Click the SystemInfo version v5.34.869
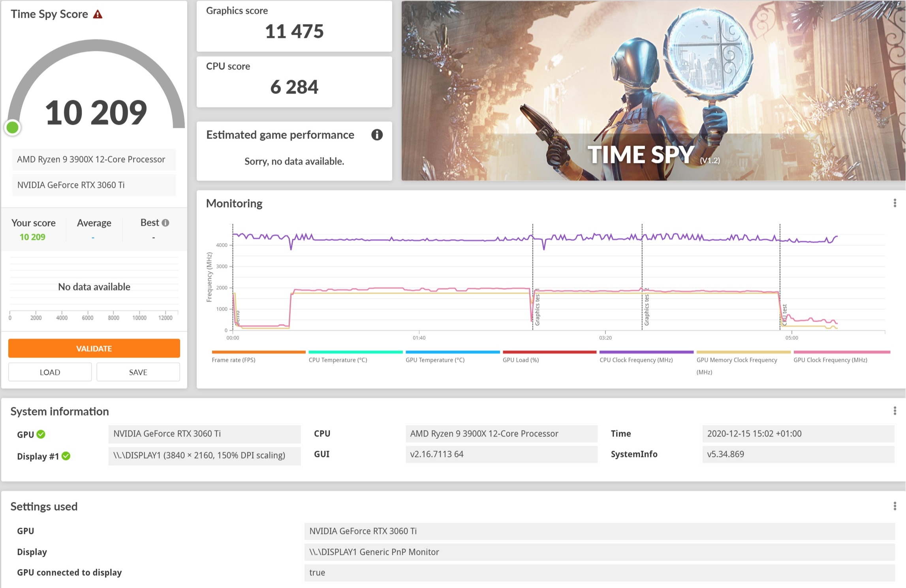This screenshot has width=906, height=588. (799, 454)
